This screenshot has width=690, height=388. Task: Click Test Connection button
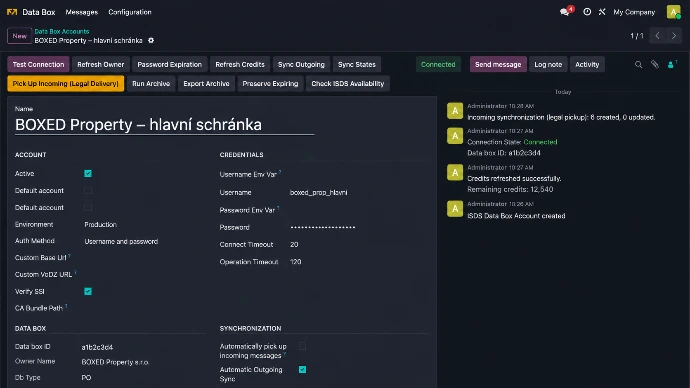click(x=38, y=64)
